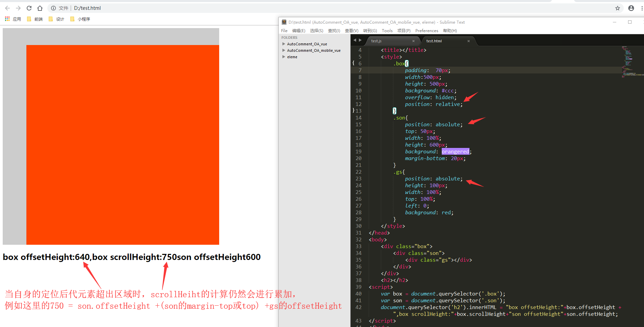Open the Tools menu
The height and width of the screenshot is (327, 644).
(x=387, y=31)
